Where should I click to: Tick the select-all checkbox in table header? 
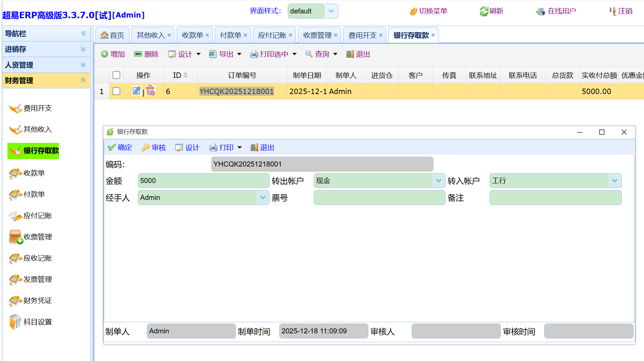(116, 75)
